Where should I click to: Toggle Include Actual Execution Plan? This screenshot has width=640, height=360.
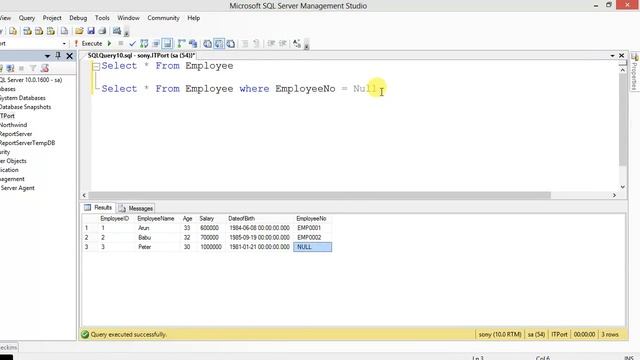click(x=181, y=43)
